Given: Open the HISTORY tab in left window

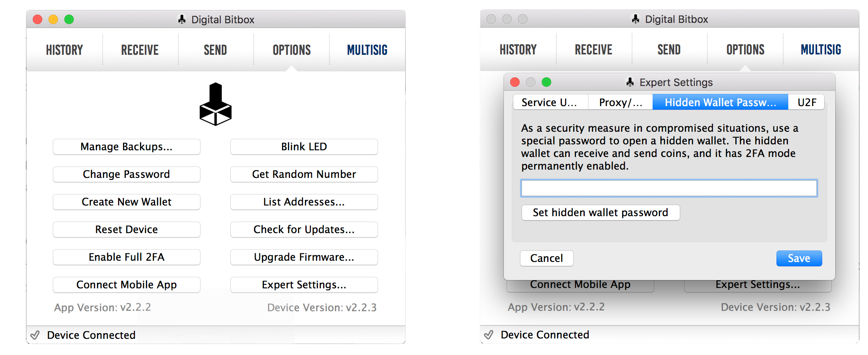Looking at the screenshot, I should pyautogui.click(x=64, y=50).
